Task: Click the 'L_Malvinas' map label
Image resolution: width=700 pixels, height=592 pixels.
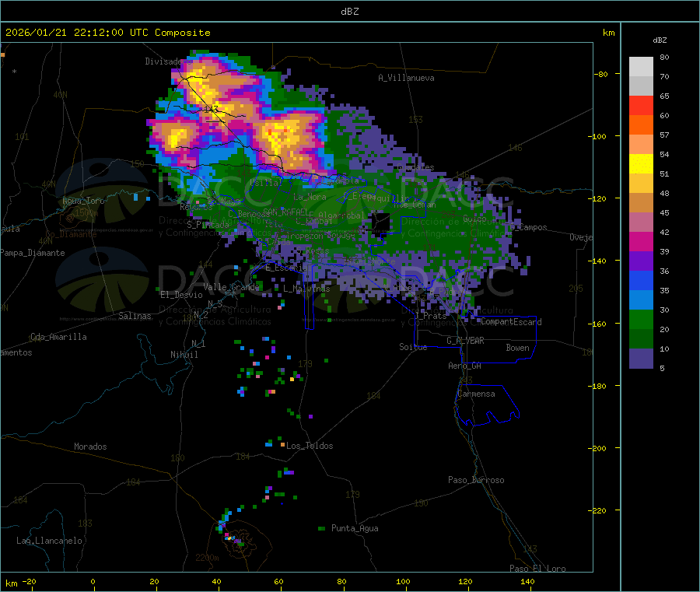Action: pos(306,289)
